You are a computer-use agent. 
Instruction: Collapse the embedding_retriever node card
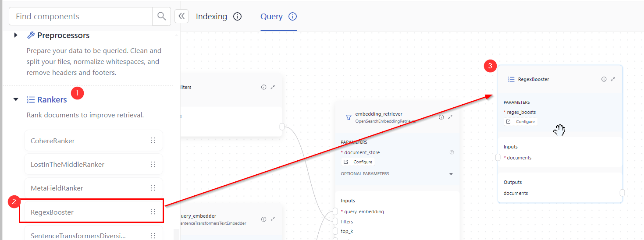(450, 117)
